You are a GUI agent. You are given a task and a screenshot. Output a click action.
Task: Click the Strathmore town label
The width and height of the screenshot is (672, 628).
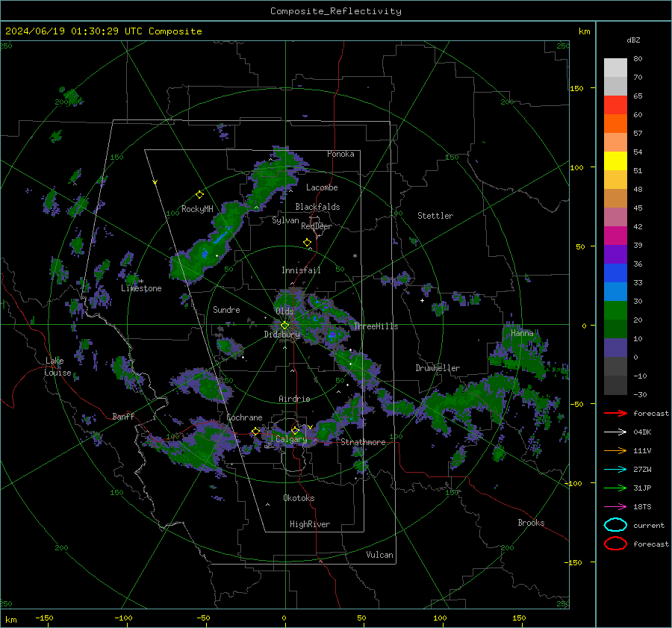(363, 442)
